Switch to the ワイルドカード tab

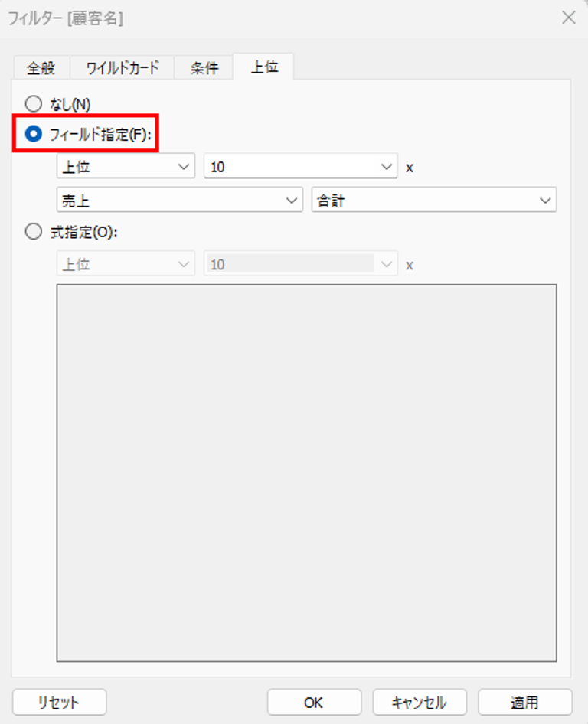point(122,68)
